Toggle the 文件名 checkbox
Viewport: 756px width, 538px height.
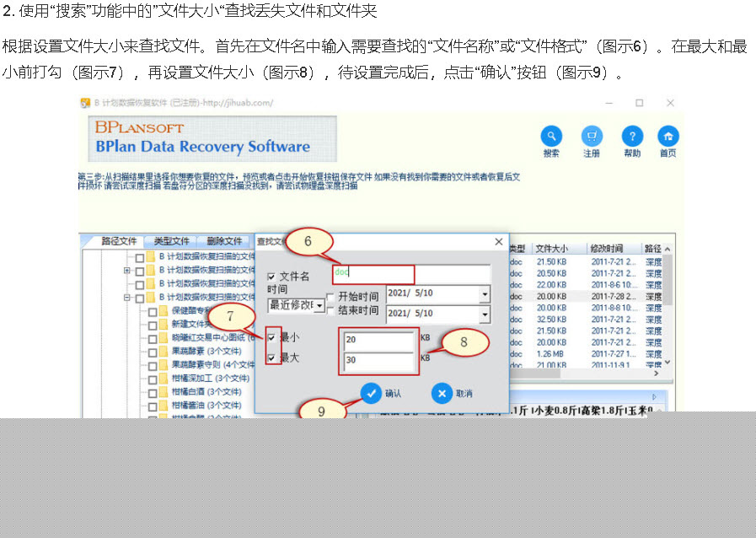click(271, 277)
